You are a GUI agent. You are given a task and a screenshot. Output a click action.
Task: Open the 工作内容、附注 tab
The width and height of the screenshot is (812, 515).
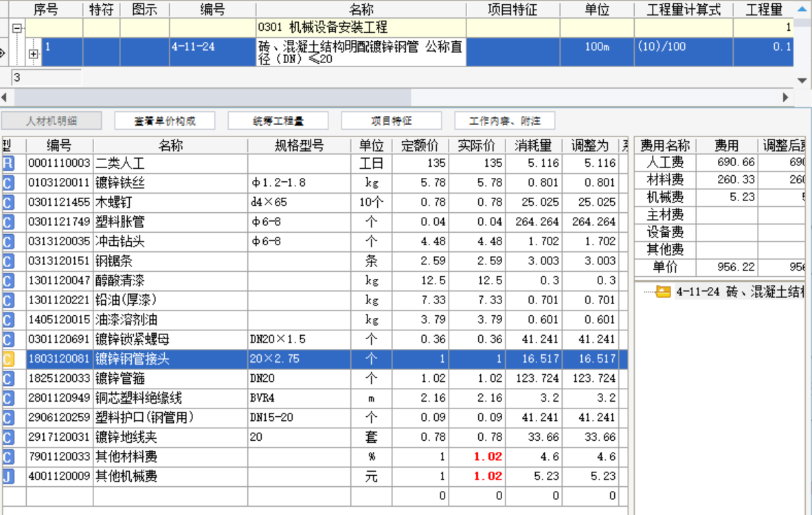point(505,121)
